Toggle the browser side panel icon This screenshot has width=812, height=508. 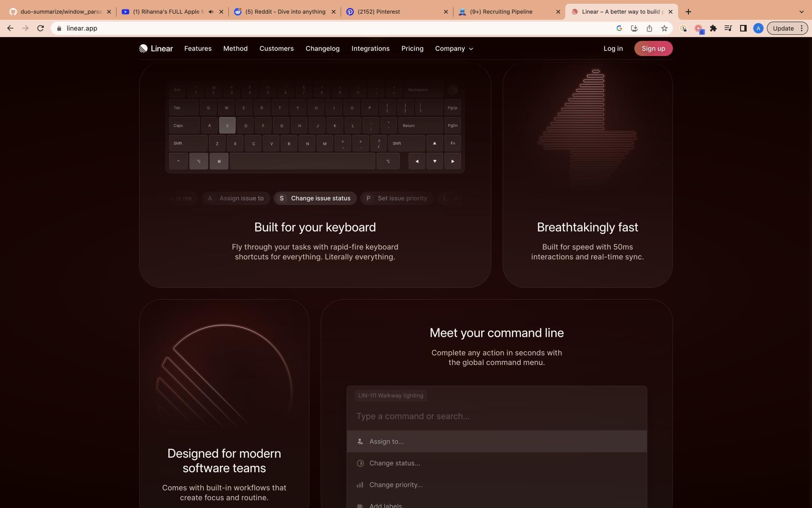[x=743, y=28]
